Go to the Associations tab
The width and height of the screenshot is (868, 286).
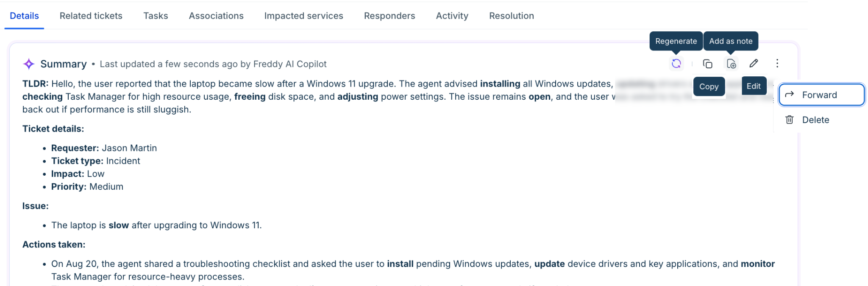(216, 16)
